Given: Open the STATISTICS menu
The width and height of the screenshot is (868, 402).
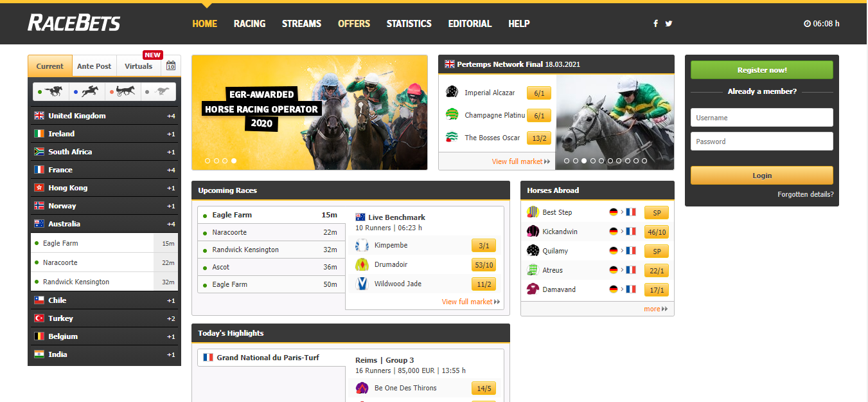Looking at the screenshot, I should (409, 24).
